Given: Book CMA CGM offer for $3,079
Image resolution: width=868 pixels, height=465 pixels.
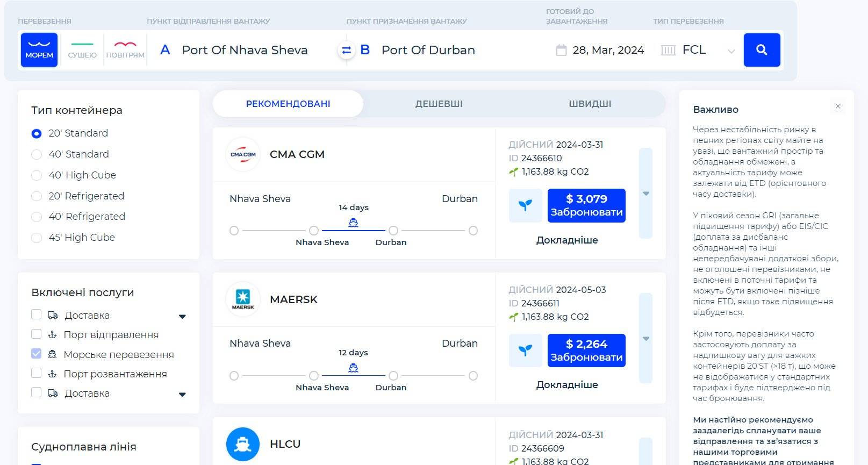Looking at the screenshot, I should click(x=586, y=205).
